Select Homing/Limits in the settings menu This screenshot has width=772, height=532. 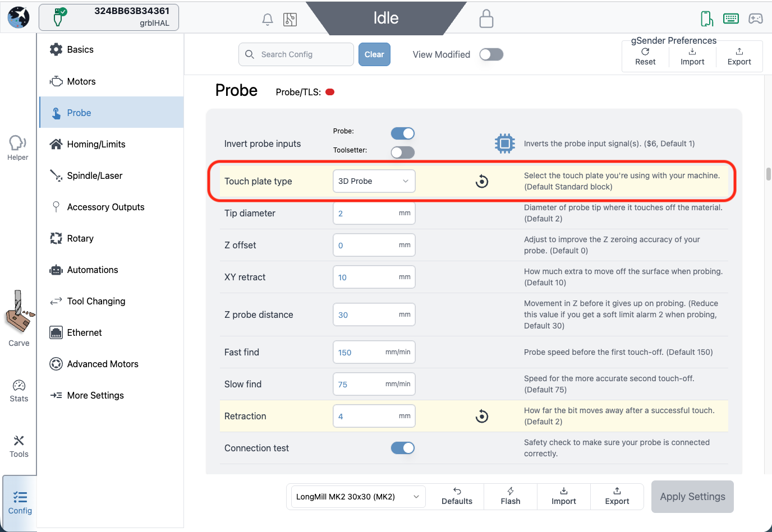(96, 144)
